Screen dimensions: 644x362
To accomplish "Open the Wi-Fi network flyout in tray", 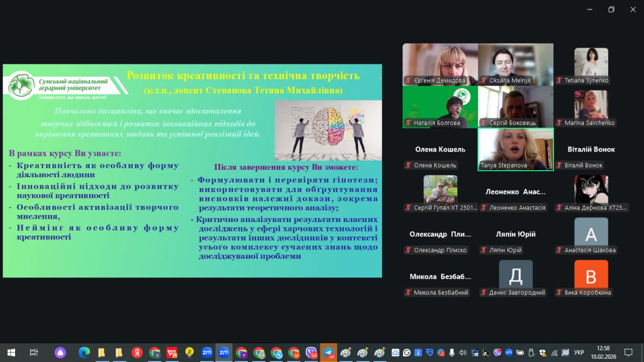I will tap(554, 352).
